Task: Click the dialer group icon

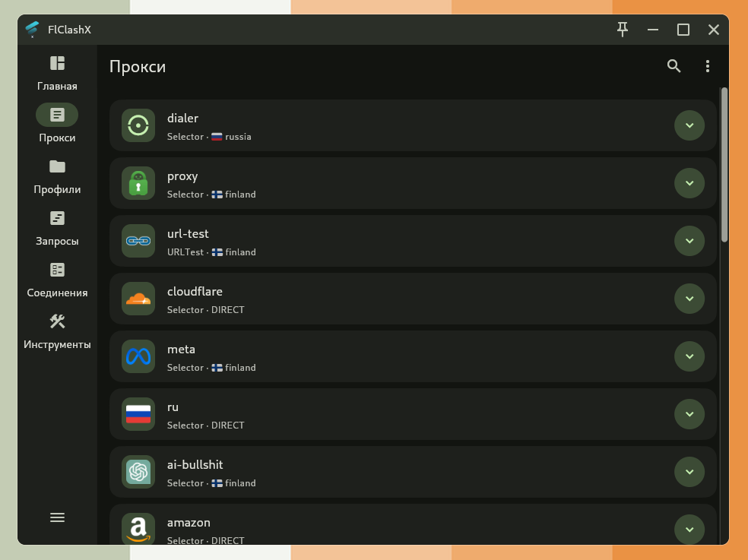Action: click(138, 125)
